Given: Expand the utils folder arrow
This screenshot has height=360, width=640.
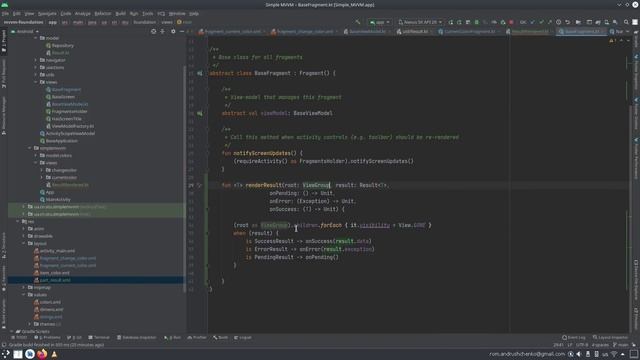Looking at the screenshot, I should pyautogui.click(x=36, y=75).
